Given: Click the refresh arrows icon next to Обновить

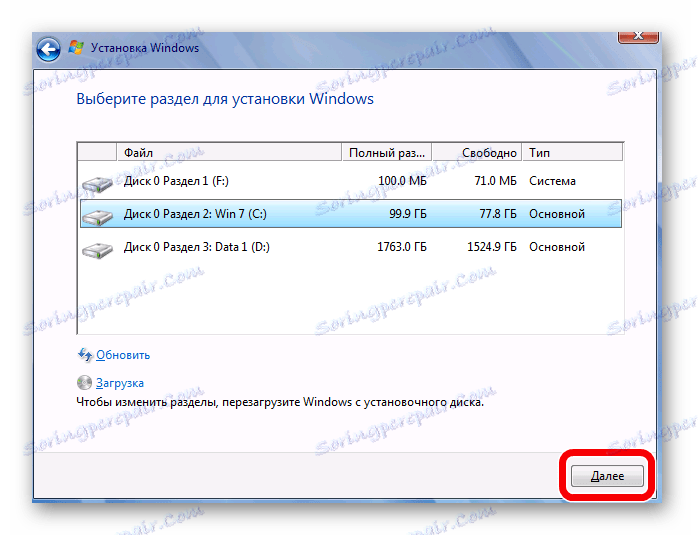Looking at the screenshot, I should pyautogui.click(x=85, y=355).
